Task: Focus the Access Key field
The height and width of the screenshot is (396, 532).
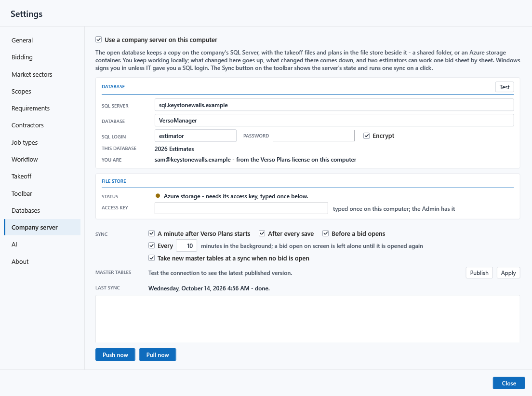Action: [x=241, y=208]
